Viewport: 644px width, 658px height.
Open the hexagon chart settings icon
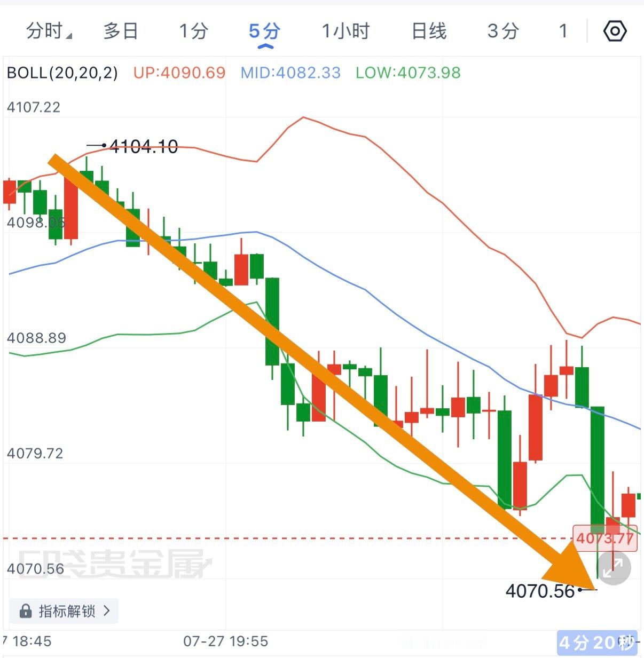coord(615,31)
